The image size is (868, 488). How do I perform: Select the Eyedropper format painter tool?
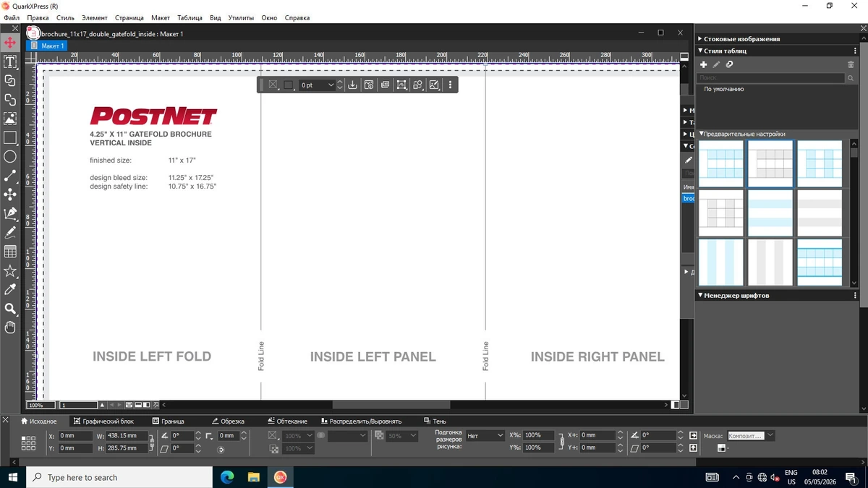coord(10,289)
